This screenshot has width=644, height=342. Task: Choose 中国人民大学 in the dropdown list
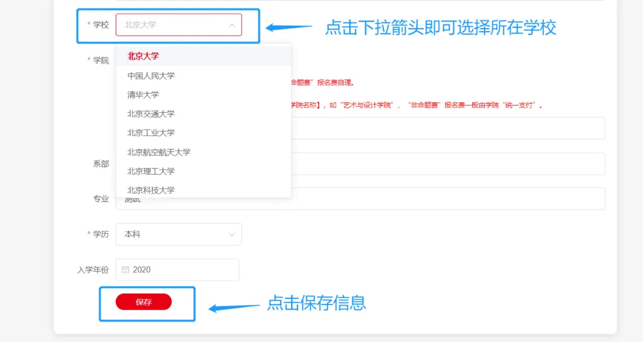(203, 76)
